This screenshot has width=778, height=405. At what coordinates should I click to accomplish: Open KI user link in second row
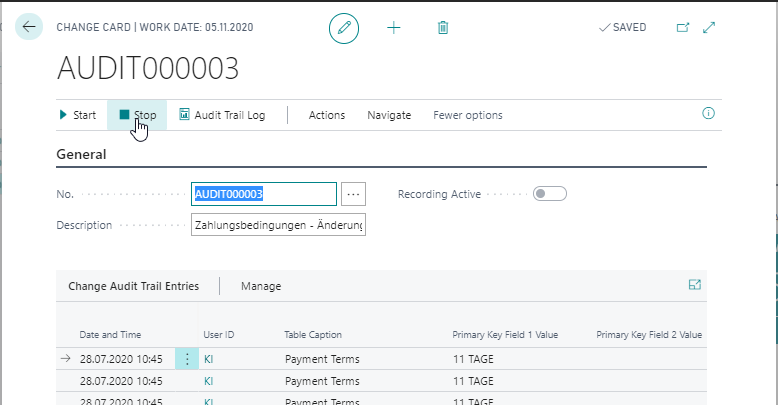(x=208, y=381)
